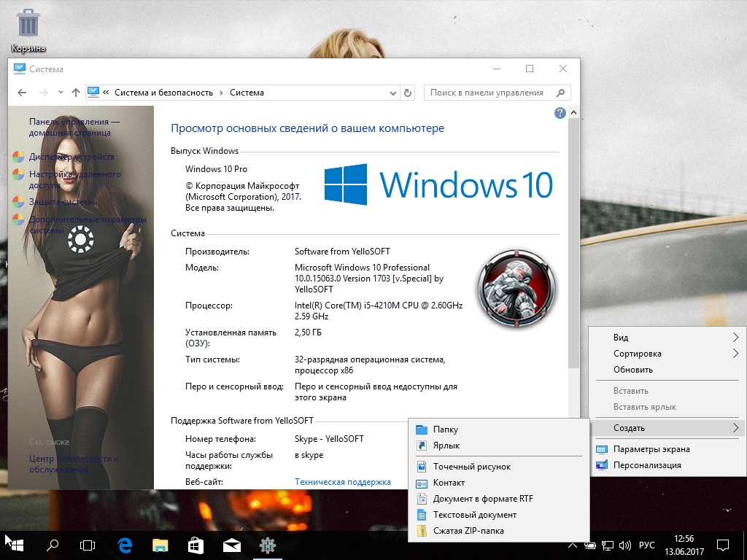Create Точечный рисунок from submenu

tap(499, 467)
